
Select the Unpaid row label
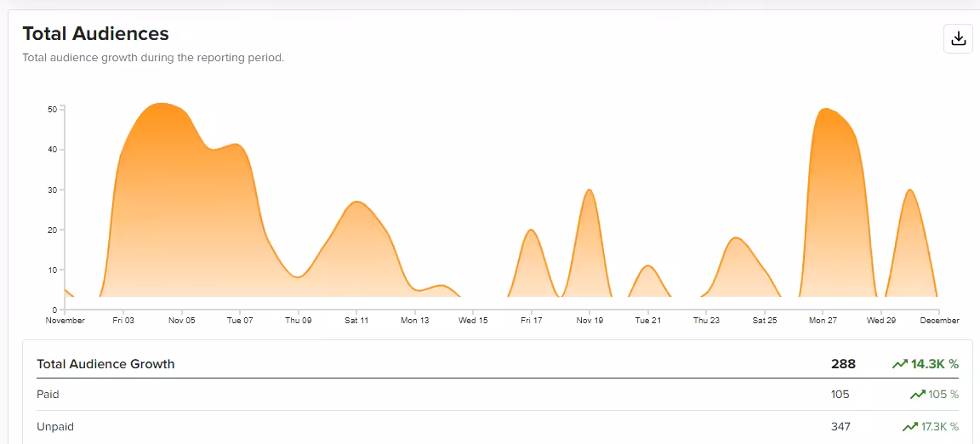(55, 426)
